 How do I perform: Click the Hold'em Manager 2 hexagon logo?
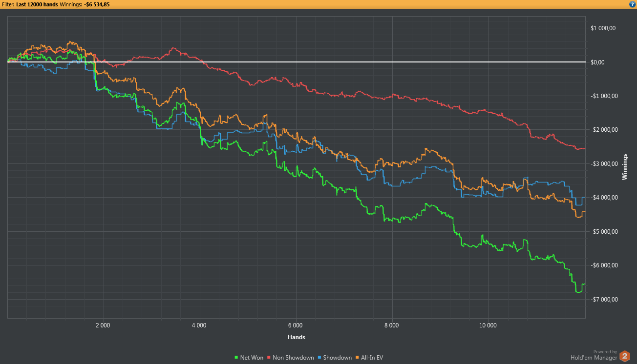[x=625, y=357]
